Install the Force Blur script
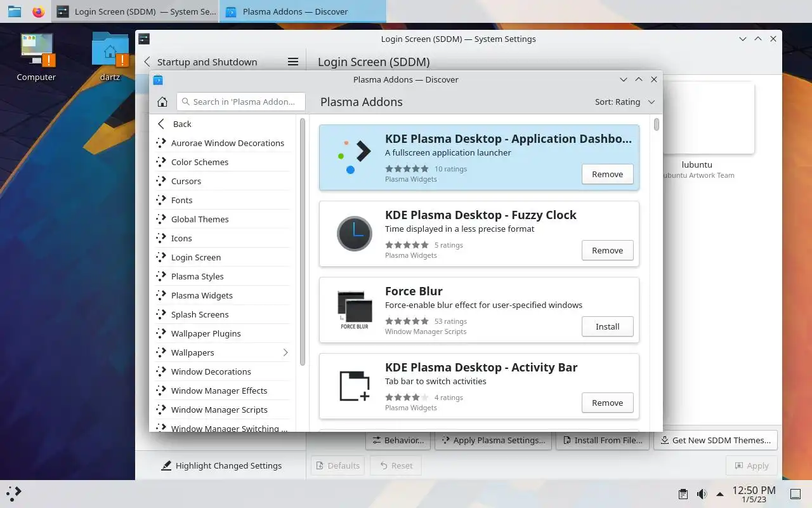 click(607, 326)
